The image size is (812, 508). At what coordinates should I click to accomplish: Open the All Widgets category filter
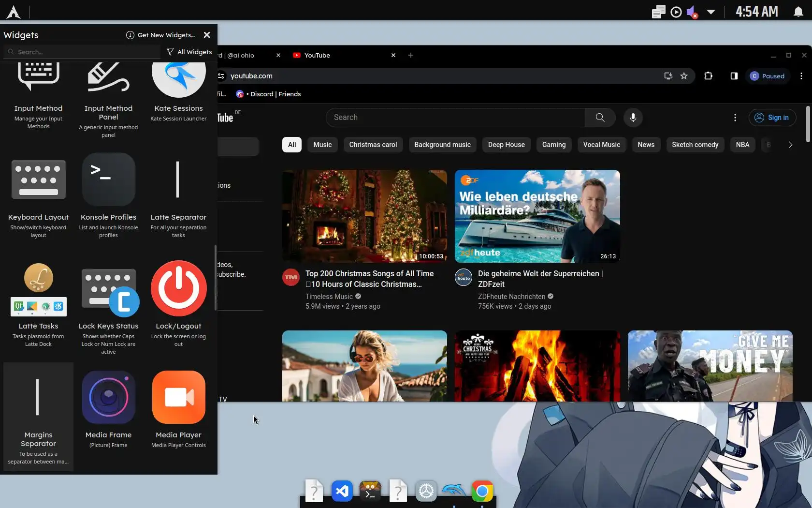click(189, 52)
